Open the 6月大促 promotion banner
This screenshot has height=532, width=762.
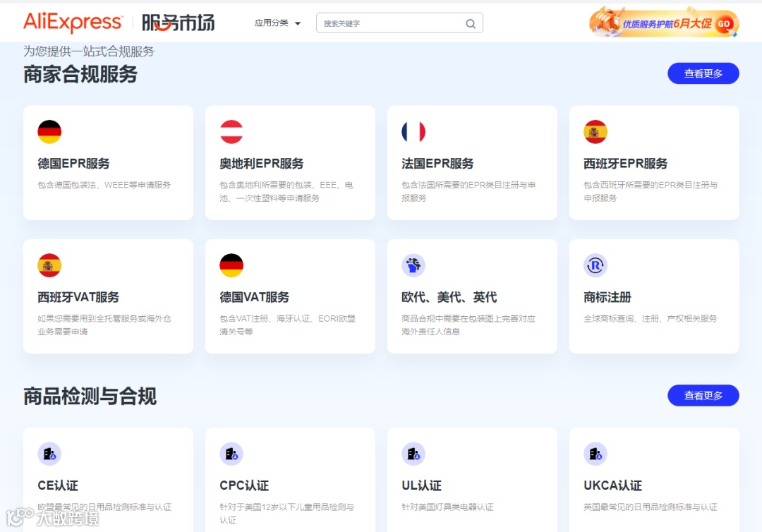664,23
